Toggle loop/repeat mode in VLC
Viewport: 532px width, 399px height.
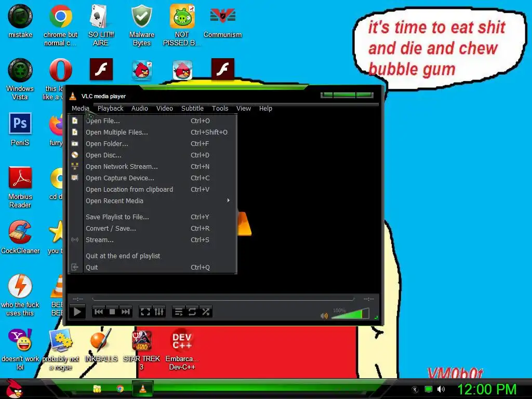[x=192, y=312]
